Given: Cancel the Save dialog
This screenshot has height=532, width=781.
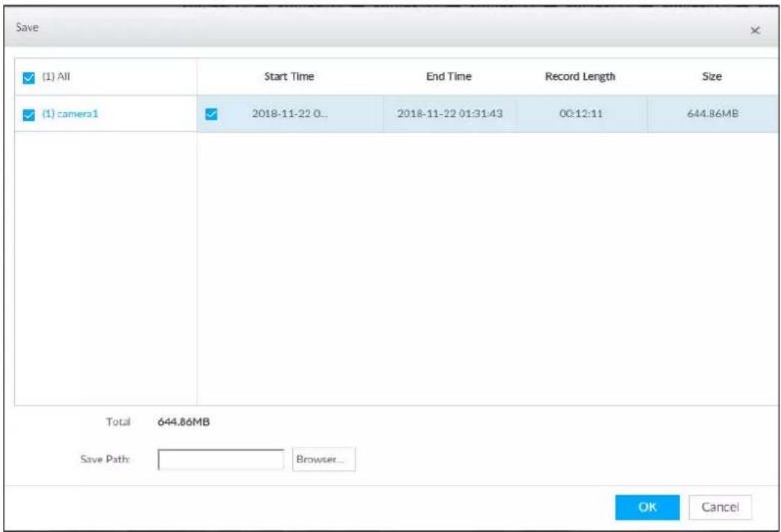Looking at the screenshot, I should click(x=720, y=507).
